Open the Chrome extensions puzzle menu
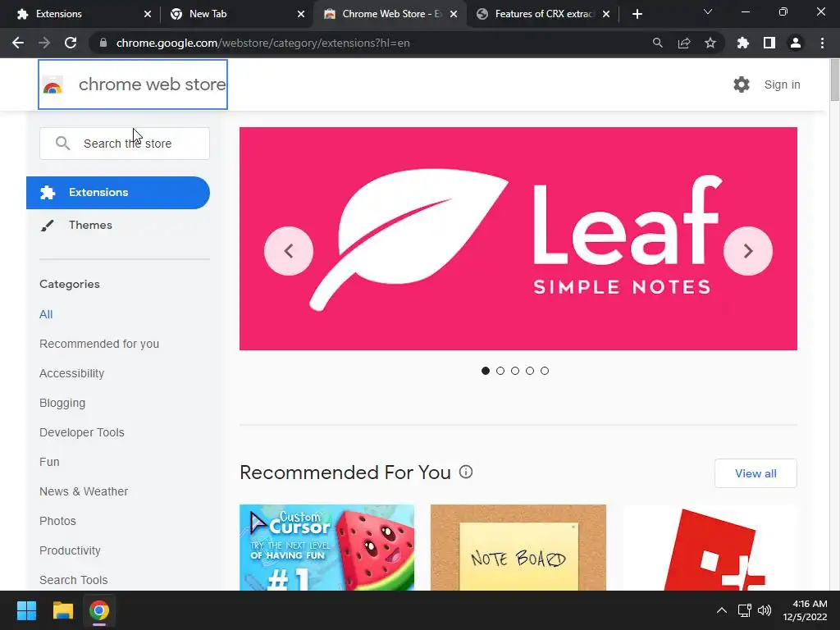The image size is (840, 630). coord(742,43)
